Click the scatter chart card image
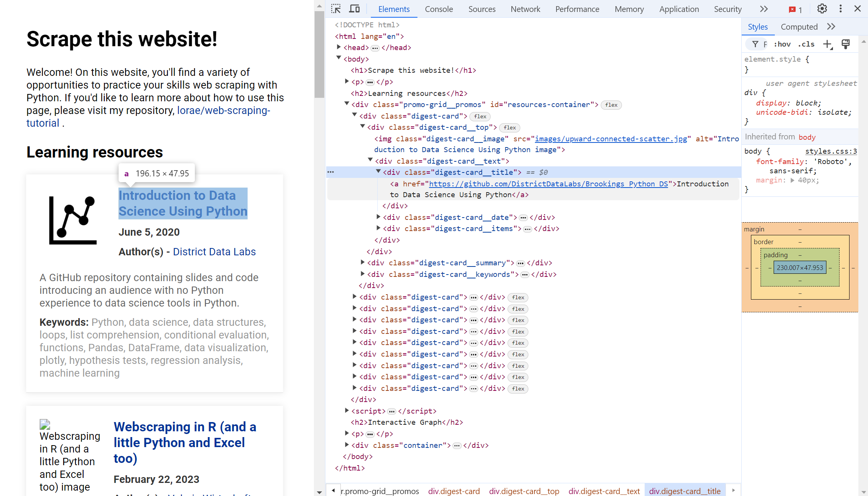The image size is (868, 496). click(73, 220)
